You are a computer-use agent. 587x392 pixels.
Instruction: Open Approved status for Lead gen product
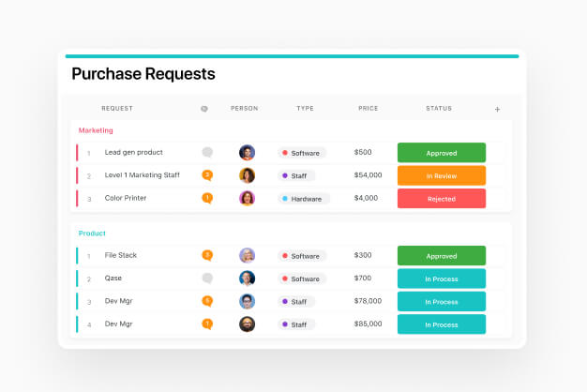pyautogui.click(x=441, y=152)
